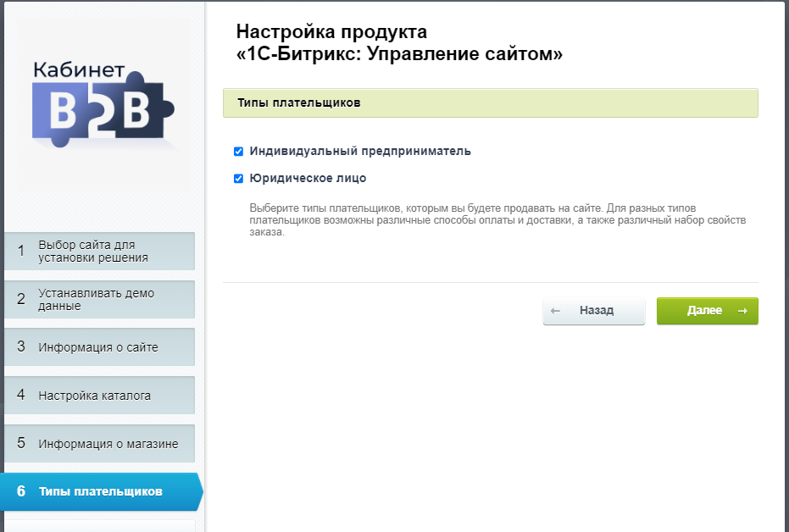Open step 2 Устанавливать демо данные
This screenshot has height=532, width=789.
coord(100,299)
